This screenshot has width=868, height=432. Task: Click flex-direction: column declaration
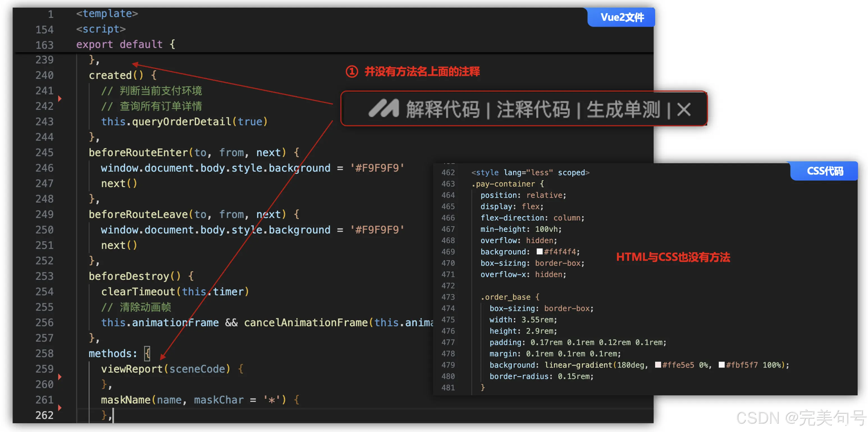[x=532, y=218]
